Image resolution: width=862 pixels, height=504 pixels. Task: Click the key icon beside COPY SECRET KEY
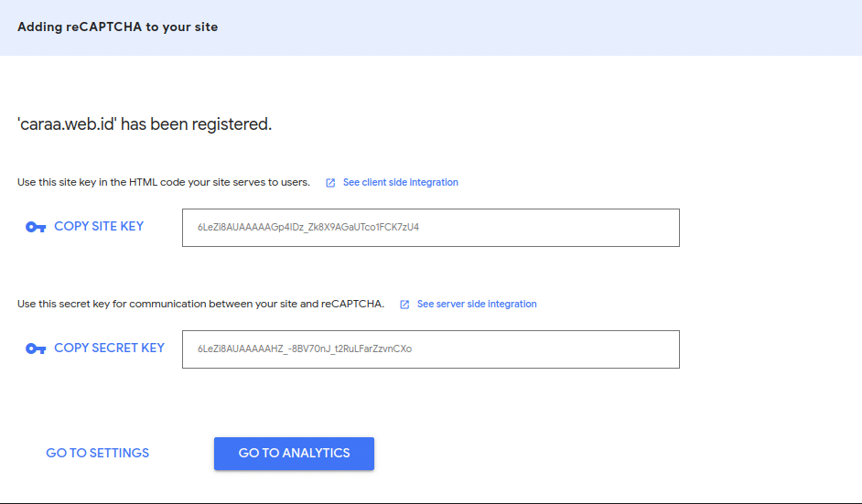pyautogui.click(x=36, y=349)
